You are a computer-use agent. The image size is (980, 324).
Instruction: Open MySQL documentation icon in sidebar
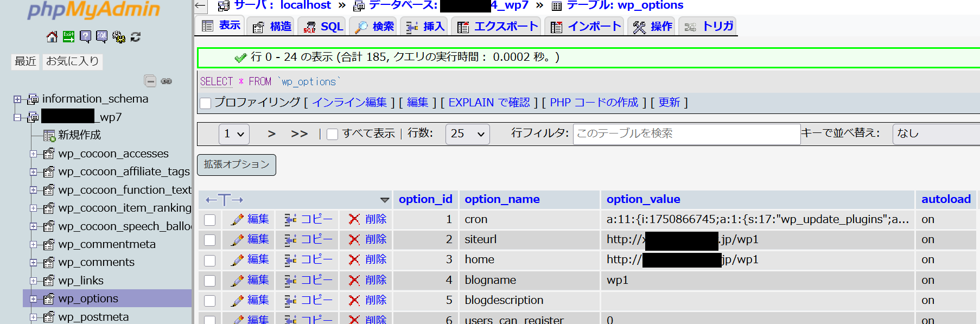tap(101, 37)
